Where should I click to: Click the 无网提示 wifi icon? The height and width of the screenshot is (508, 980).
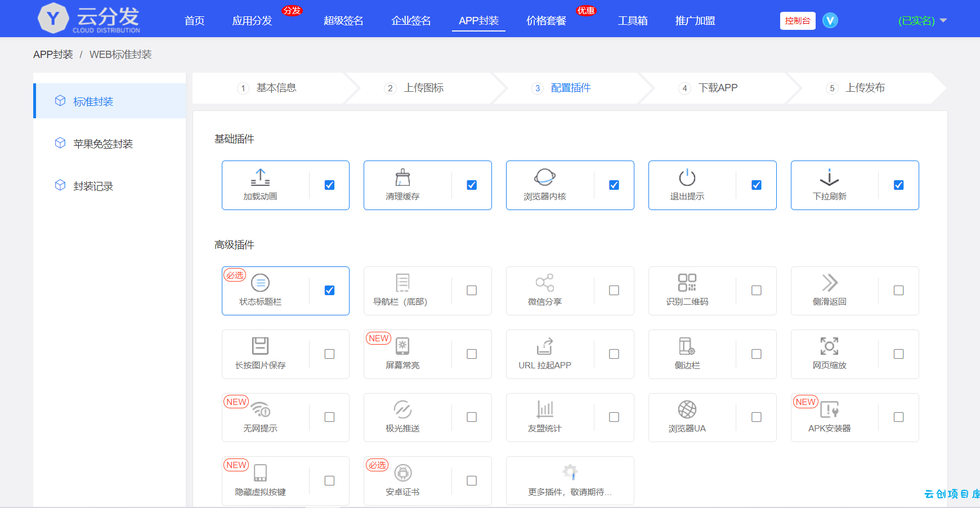click(x=260, y=409)
